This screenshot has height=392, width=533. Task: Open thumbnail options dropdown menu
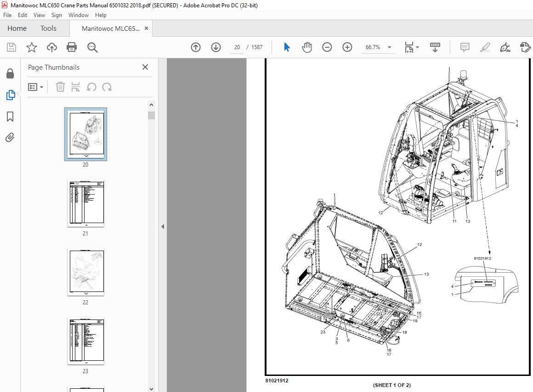tap(36, 87)
